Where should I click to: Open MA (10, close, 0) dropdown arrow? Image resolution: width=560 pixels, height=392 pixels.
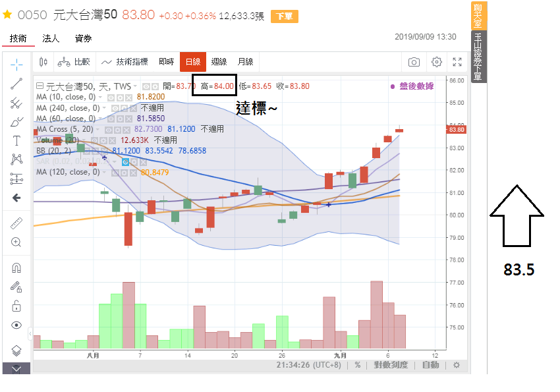click(100, 97)
